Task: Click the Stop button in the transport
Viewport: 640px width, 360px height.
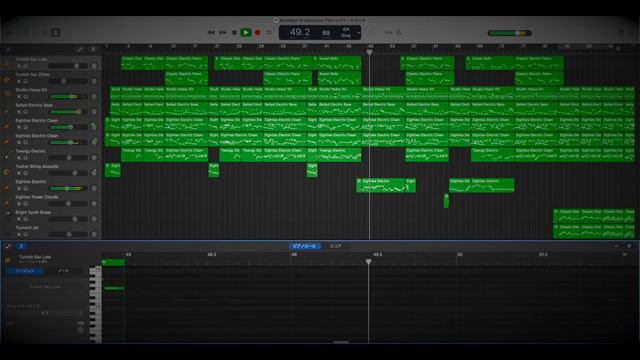Action: click(234, 32)
